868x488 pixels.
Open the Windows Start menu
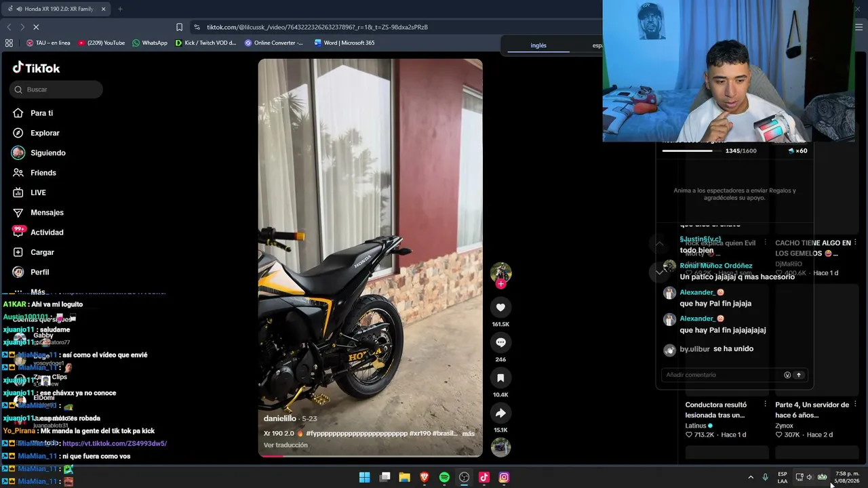[x=364, y=477]
